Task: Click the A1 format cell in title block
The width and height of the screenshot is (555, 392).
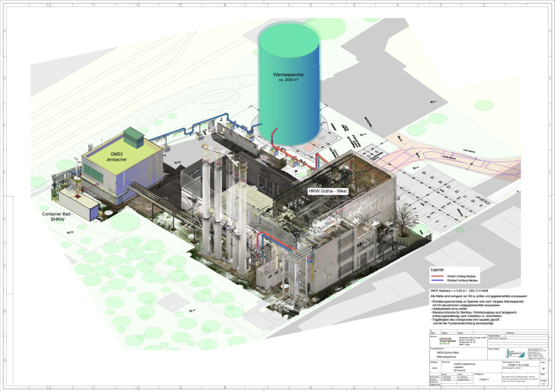Action: pyautogui.click(x=543, y=383)
